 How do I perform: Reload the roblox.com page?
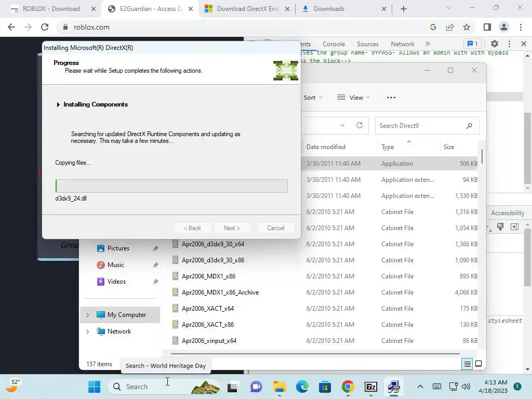click(45, 27)
